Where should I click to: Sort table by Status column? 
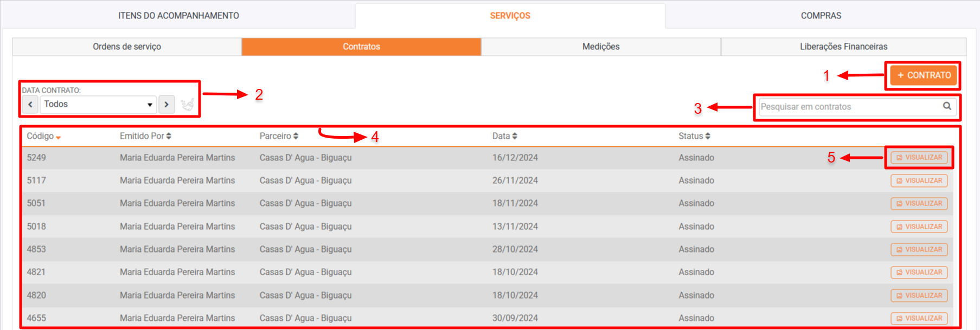pos(694,136)
